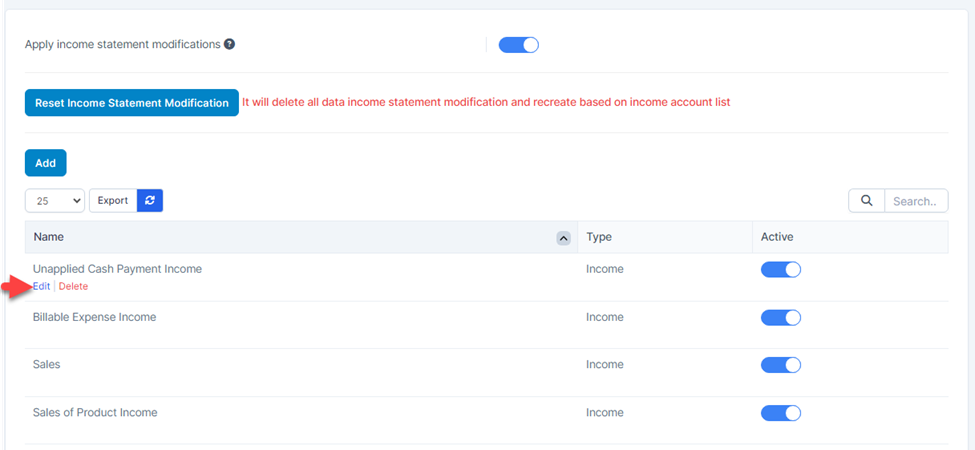
Task: Select the Sales of Product Income row name
Action: pos(95,413)
